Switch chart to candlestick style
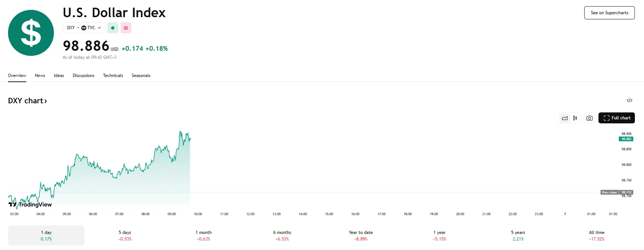 pyautogui.click(x=575, y=118)
